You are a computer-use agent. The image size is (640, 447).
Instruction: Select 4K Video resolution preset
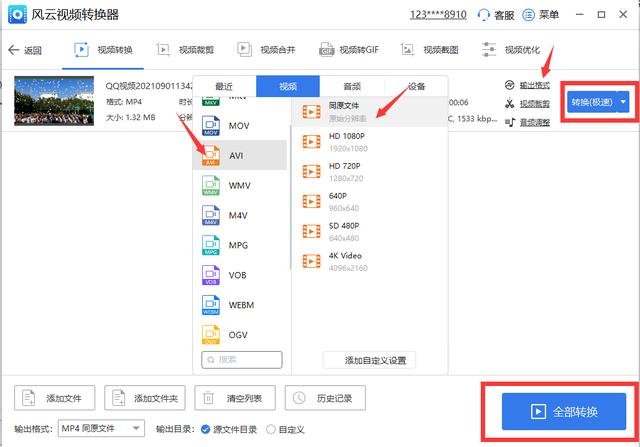point(370,261)
